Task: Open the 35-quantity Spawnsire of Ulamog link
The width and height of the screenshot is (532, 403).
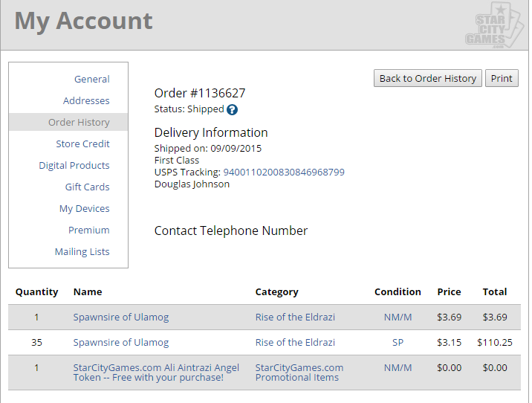Action: 121,343
